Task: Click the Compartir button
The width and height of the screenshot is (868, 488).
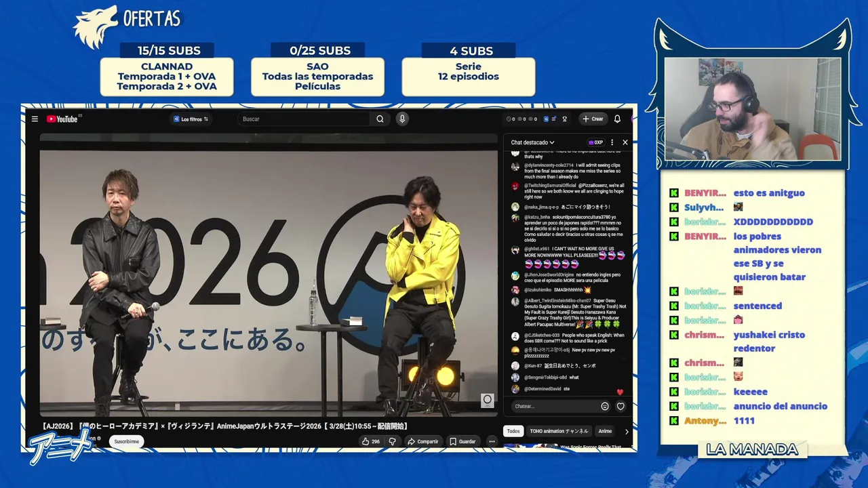Action: tap(422, 441)
